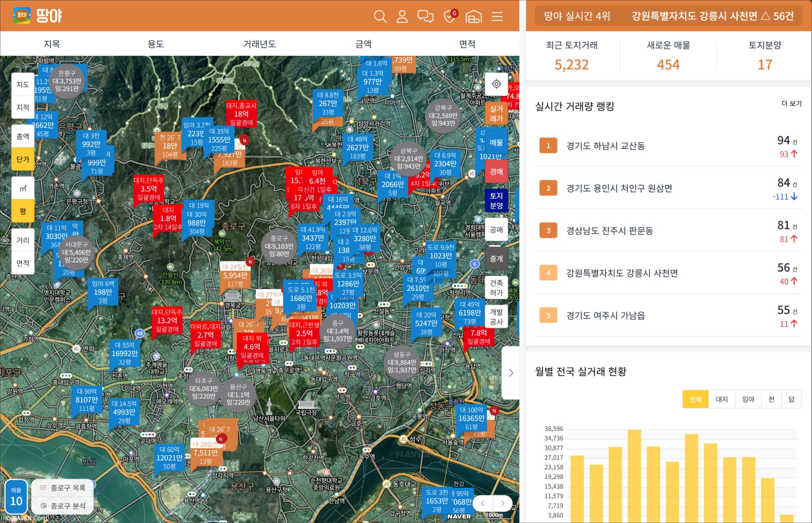Open rank 2 용인시 처인구 원삼면
Screen dimensions: 812x523
coord(668,188)
